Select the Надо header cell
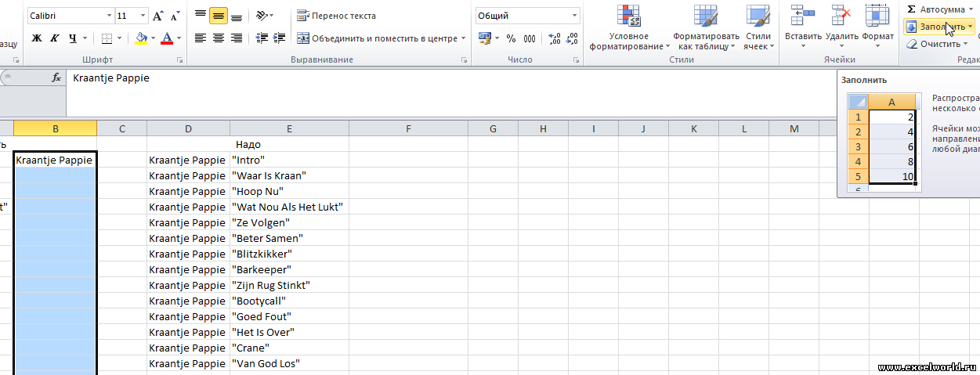This screenshot has height=375, width=980. pos(289,144)
